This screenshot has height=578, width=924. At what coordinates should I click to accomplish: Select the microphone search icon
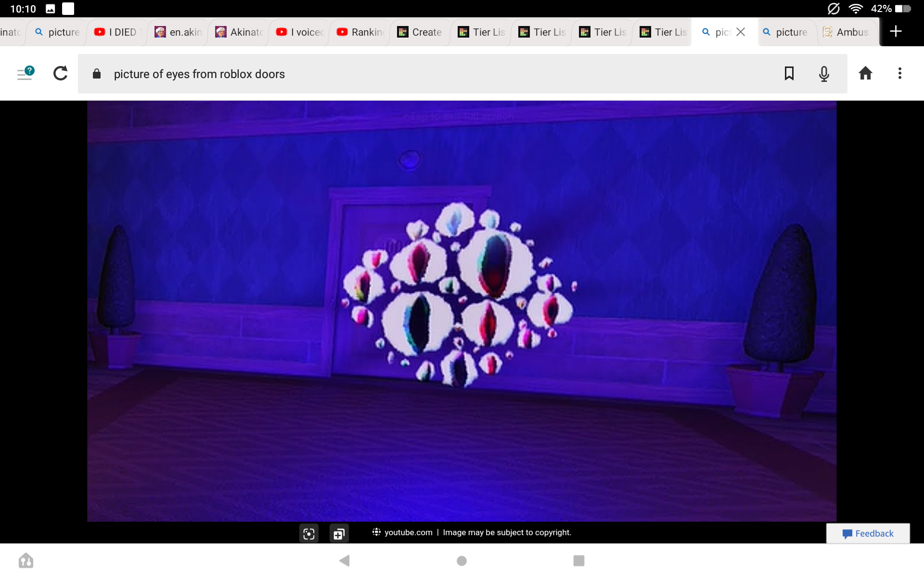tap(823, 73)
